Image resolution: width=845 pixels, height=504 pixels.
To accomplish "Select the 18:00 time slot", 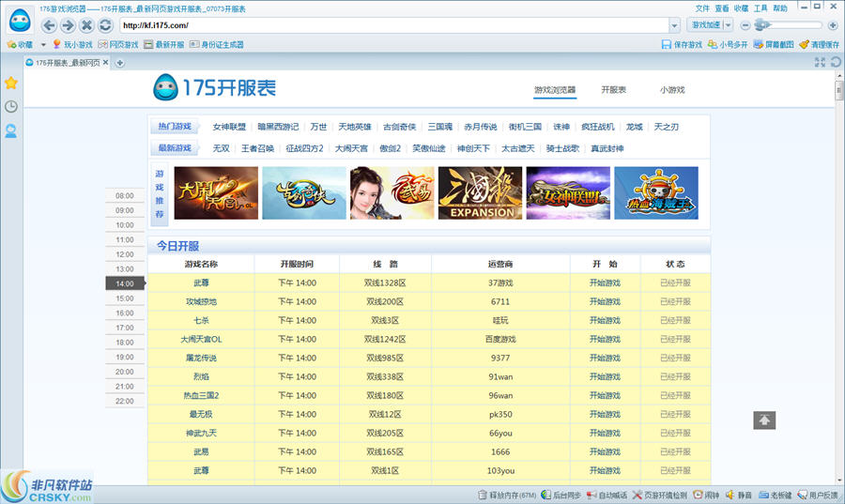I will [x=125, y=357].
